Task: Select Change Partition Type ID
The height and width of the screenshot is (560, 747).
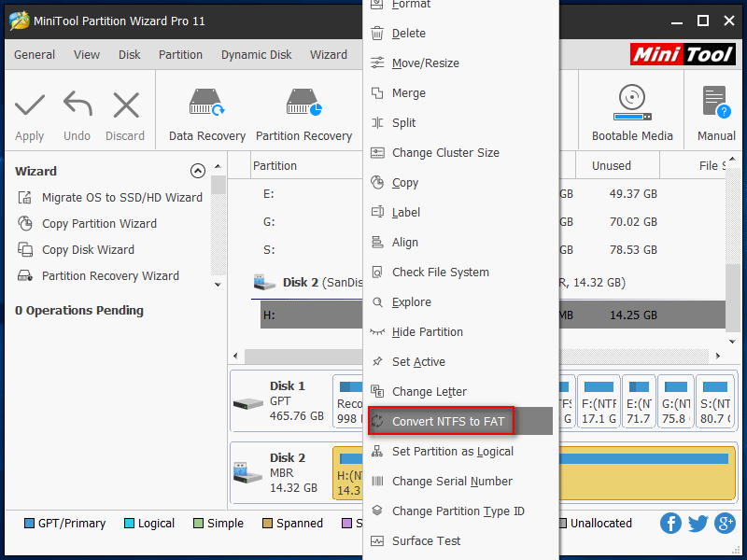Action: (460, 511)
